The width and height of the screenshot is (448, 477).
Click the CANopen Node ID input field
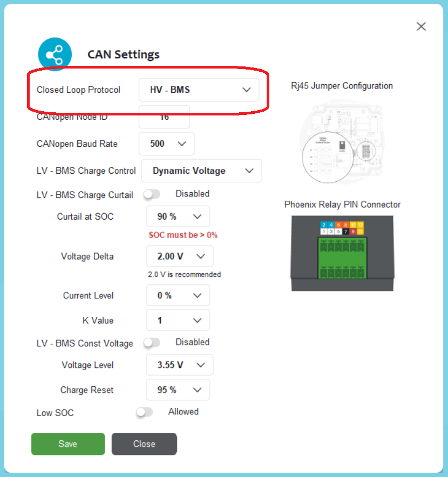click(164, 117)
